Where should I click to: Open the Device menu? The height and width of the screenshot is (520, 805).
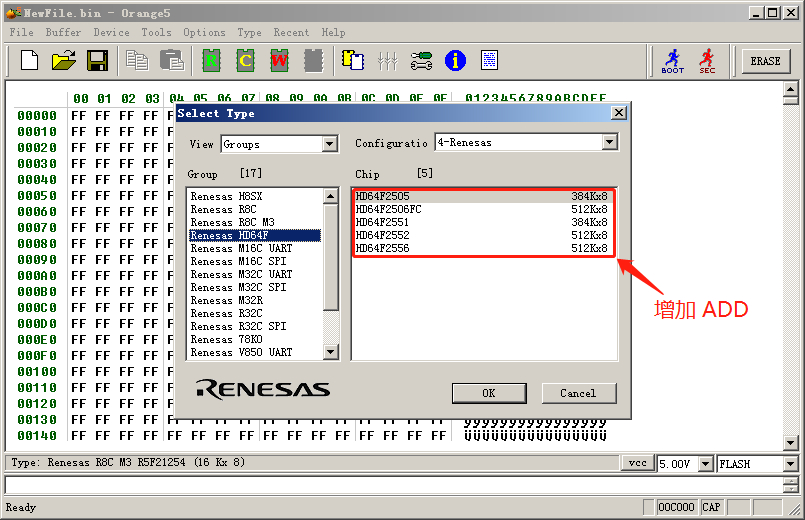[x=111, y=32]
